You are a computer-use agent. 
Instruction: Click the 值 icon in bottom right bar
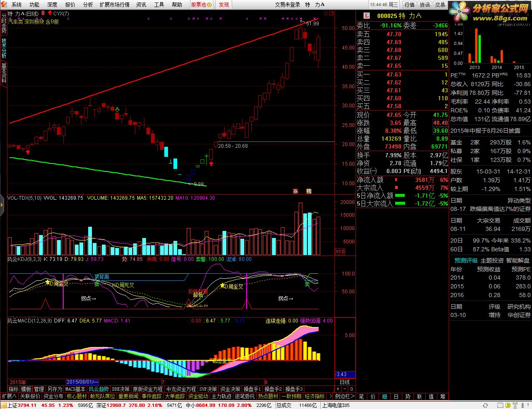click(x=431, y=397)
